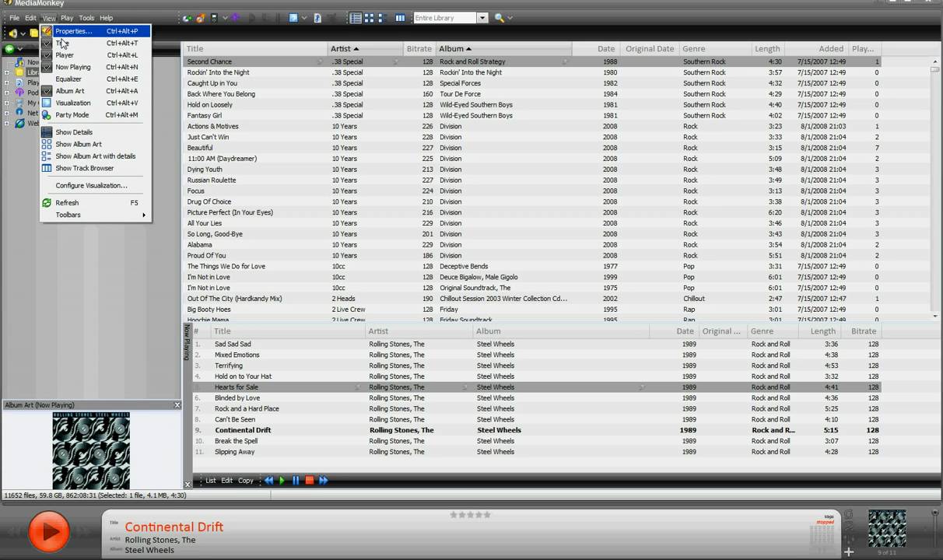Open the Now Playing List menu
The height and width of the screenshot is (560, 943).
210,481
